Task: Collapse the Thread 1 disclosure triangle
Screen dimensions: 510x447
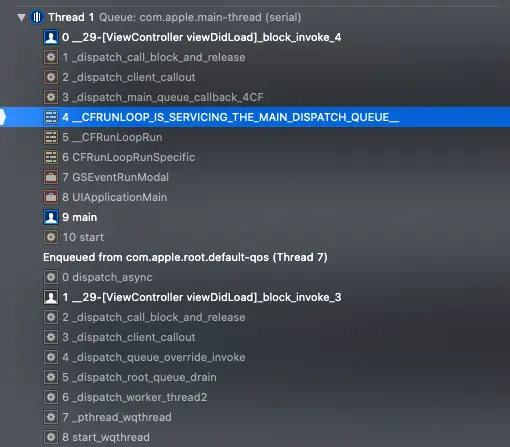Action: [x=21, y=17]
